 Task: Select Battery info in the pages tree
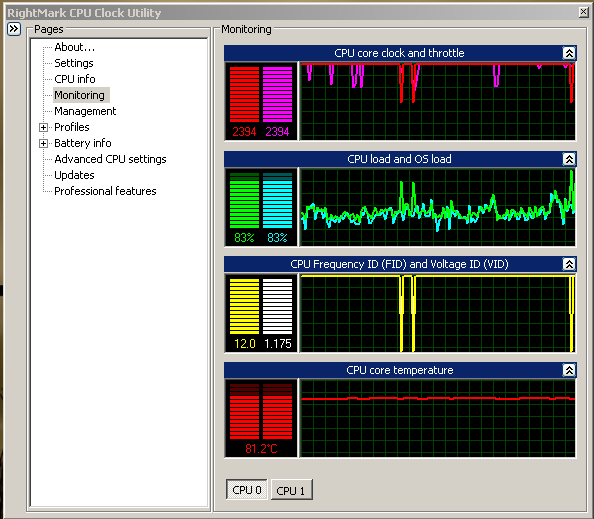click(83, 143)
